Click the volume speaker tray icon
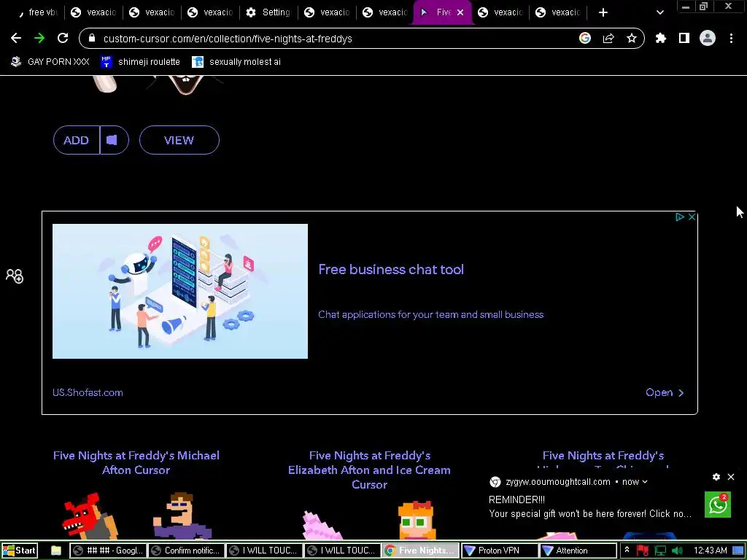This screenshot has width=747, height=560. point(676,551)
